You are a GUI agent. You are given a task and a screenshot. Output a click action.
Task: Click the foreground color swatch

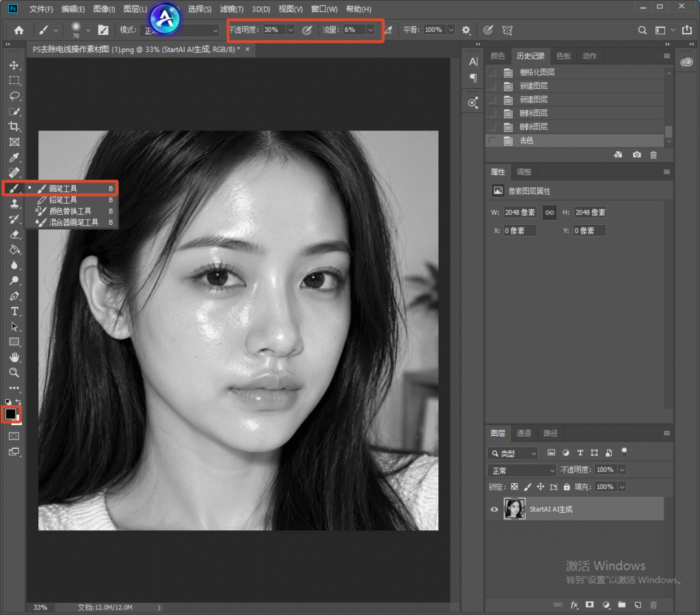click(x=10, y=413)
